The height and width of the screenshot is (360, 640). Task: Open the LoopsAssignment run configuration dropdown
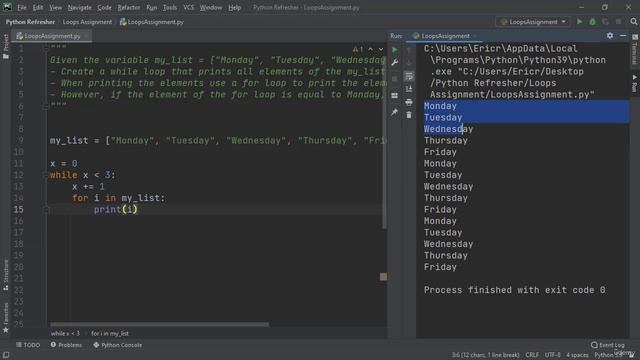pos(533,22)
